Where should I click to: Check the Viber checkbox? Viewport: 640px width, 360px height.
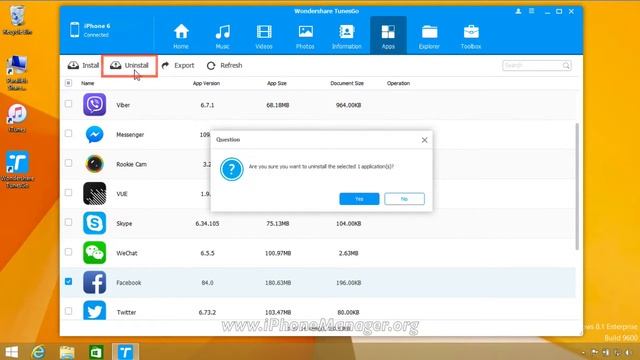(x=68, y=104)
